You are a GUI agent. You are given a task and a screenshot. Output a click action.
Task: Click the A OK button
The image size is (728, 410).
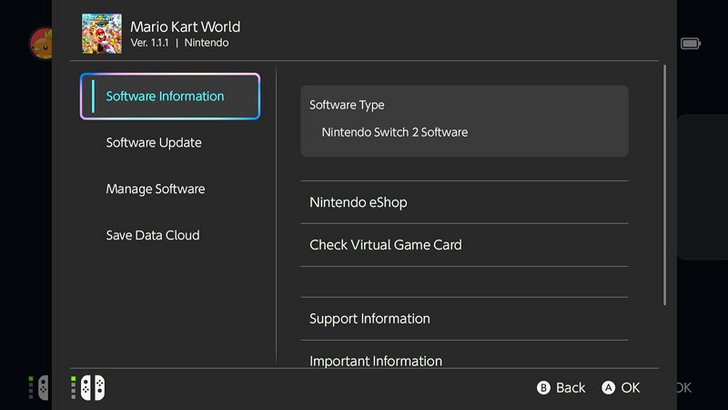tap(621, 388)
